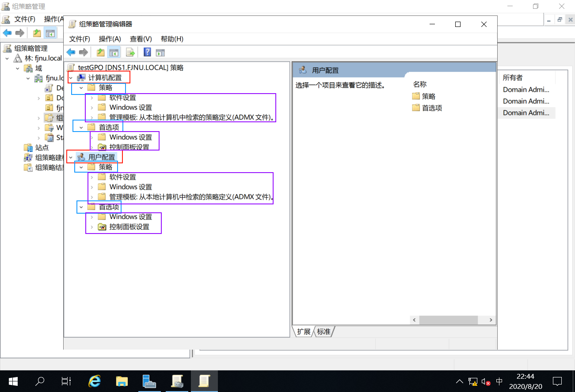Toggle console tree icon in 组策略管理 window toolbar
Screen dimensions: 575x392
[x=50, y=33]
